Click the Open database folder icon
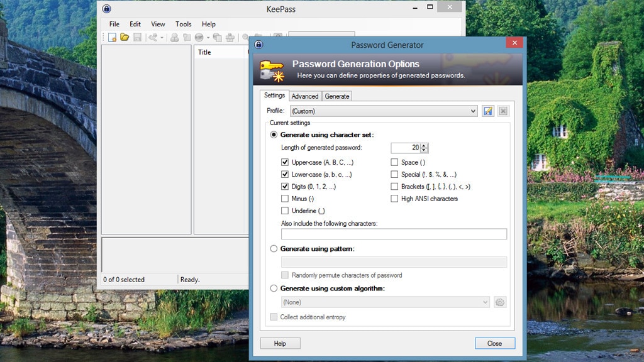 pos(125,38)
